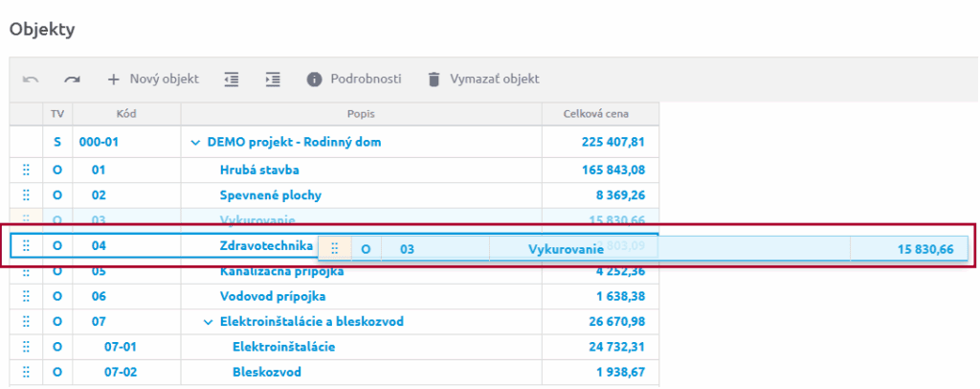Click the code cell 06
Image resolution: width=980 pixels, height=389 pixels.
(x=99, y=297)
